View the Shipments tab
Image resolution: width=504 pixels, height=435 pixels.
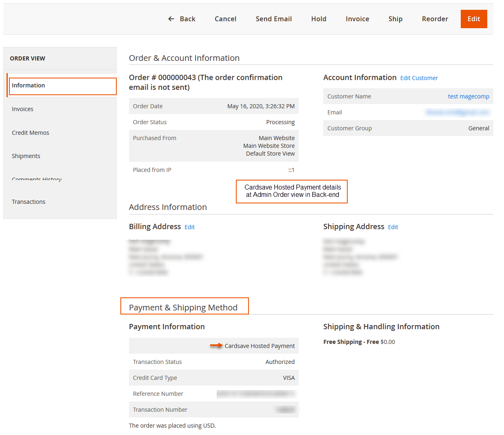click(x=26, y=156)
